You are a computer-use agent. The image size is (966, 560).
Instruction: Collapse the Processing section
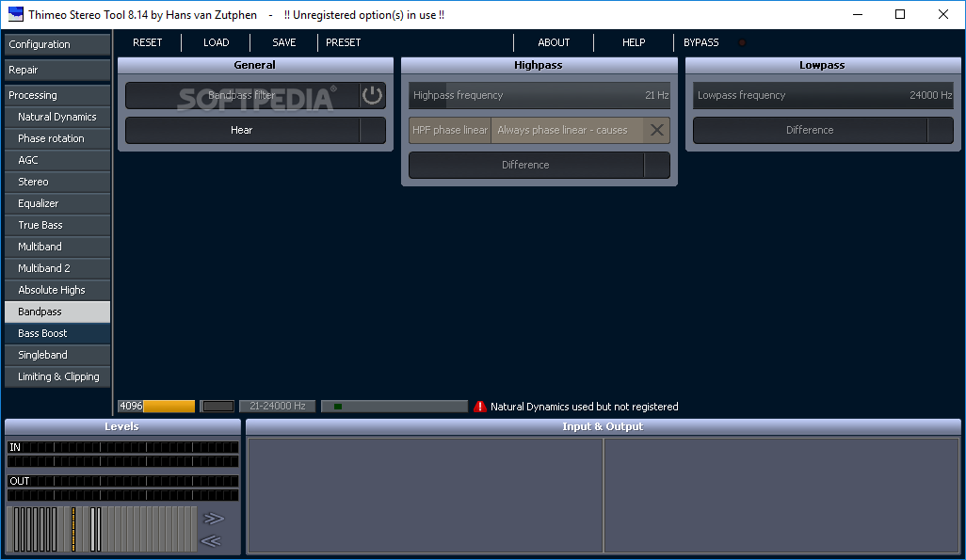click(57, 95)
